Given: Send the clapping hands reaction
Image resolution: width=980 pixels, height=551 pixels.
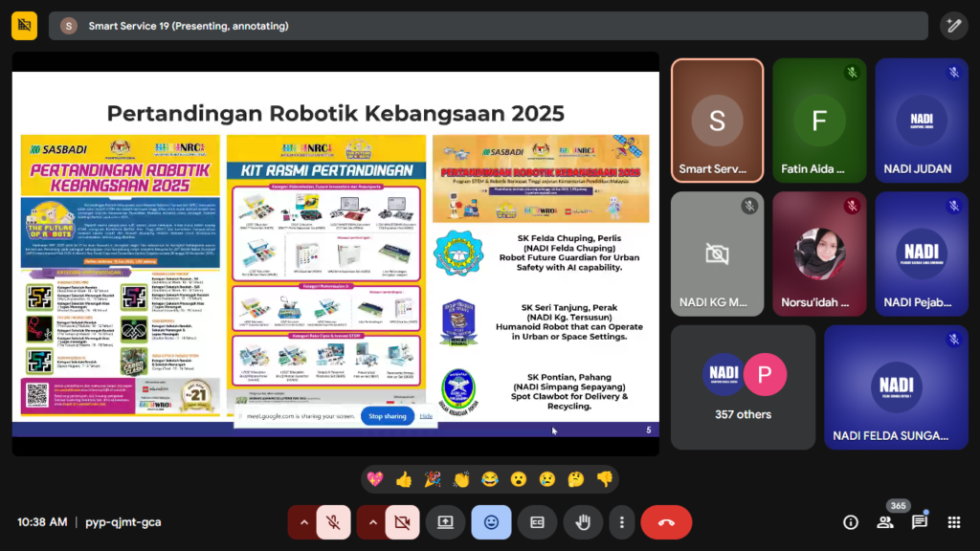Looking at the screenshot, I should click(461, 479).
